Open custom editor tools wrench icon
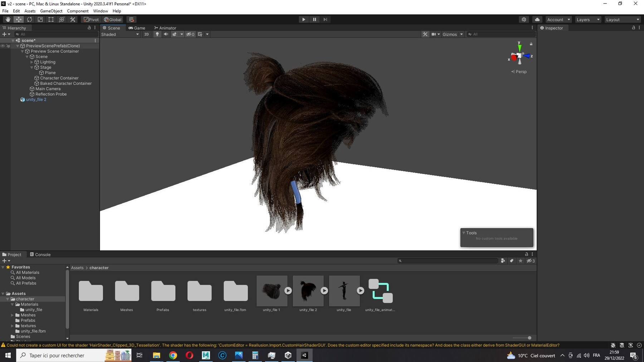The width and height of the screenshot is (644, 362). (73, 20)
